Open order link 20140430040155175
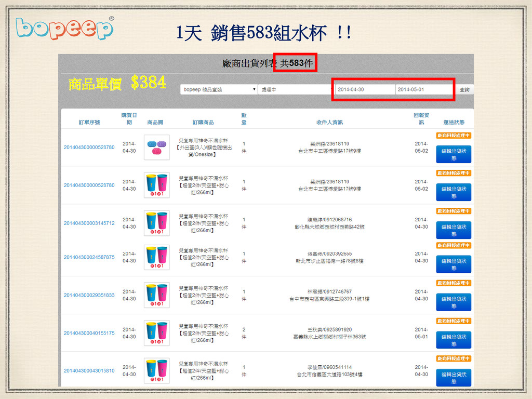The height and width of the screenshot is (399, 532). coord(89,333)
